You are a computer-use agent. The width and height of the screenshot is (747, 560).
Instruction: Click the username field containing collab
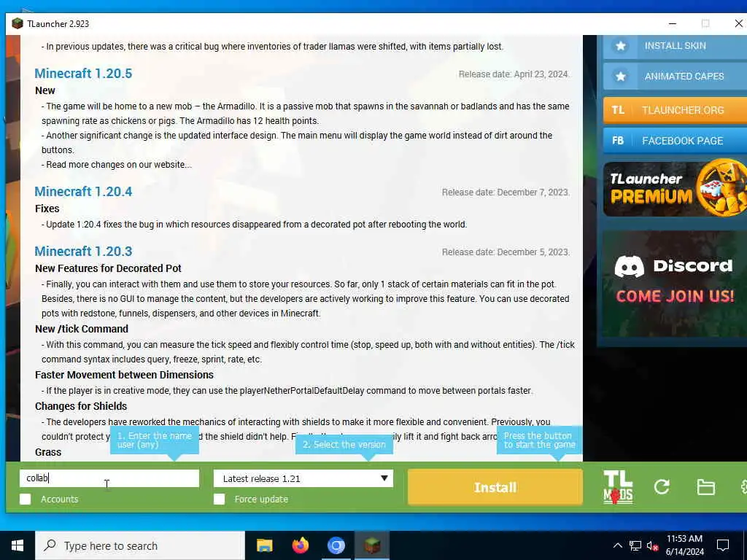tap(109, 478)
